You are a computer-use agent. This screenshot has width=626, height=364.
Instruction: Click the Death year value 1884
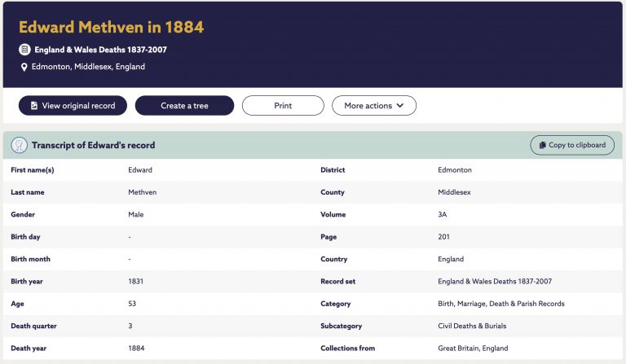tap(136, 349)
